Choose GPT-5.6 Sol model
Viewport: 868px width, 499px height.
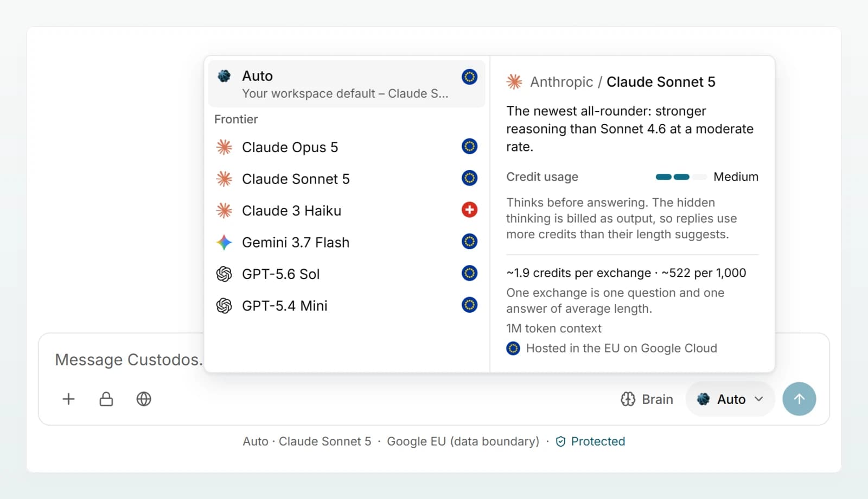pos(347,274)
